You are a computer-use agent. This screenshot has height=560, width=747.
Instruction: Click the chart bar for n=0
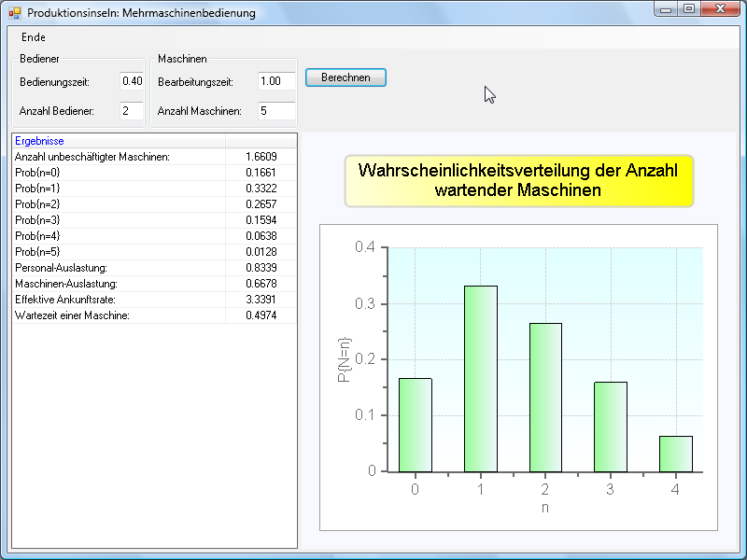pos(415,425)
